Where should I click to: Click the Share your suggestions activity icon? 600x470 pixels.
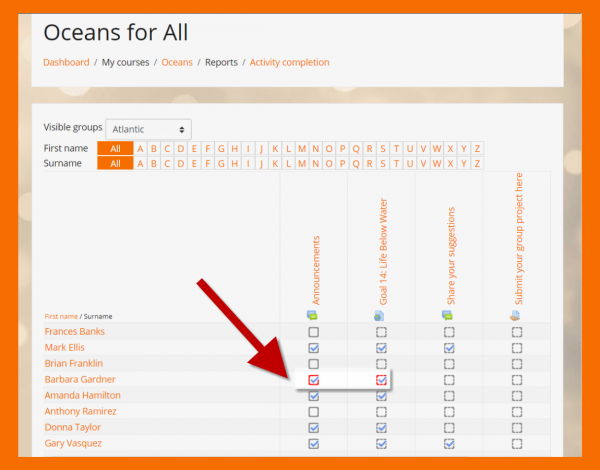coord(448,315)
